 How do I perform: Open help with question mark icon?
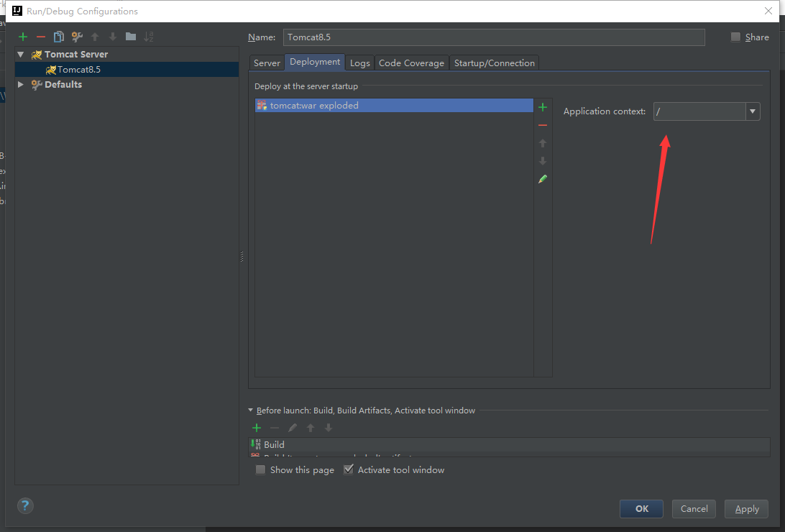(x=25, y=506)
